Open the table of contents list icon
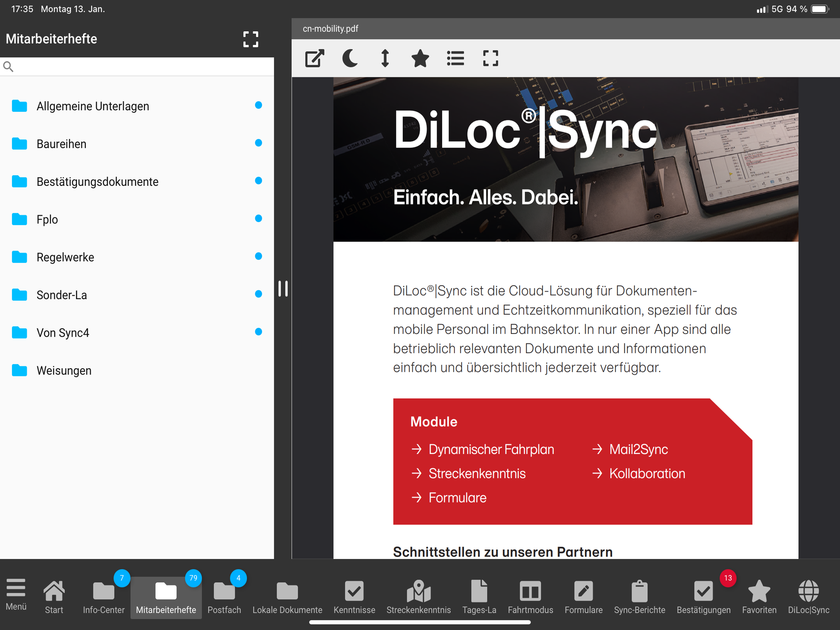Screen dimensions: 840x630 point(455,58)
